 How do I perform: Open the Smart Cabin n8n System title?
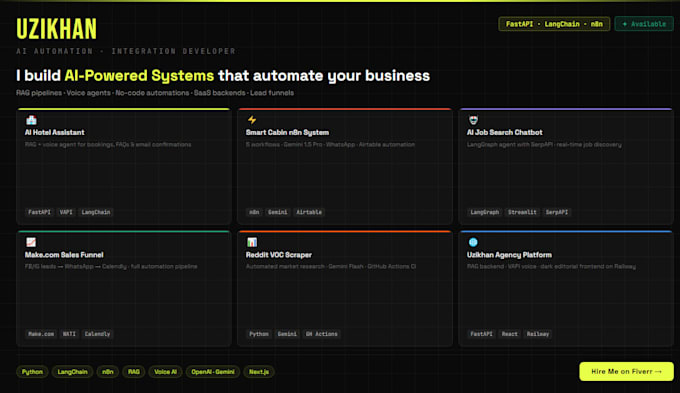(x=287, y=132)
